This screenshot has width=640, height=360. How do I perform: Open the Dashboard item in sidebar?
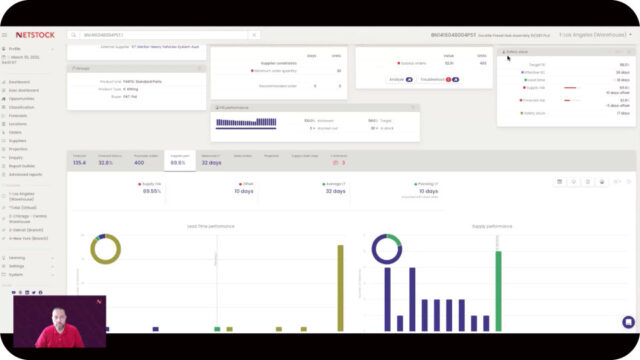(19, 82)
